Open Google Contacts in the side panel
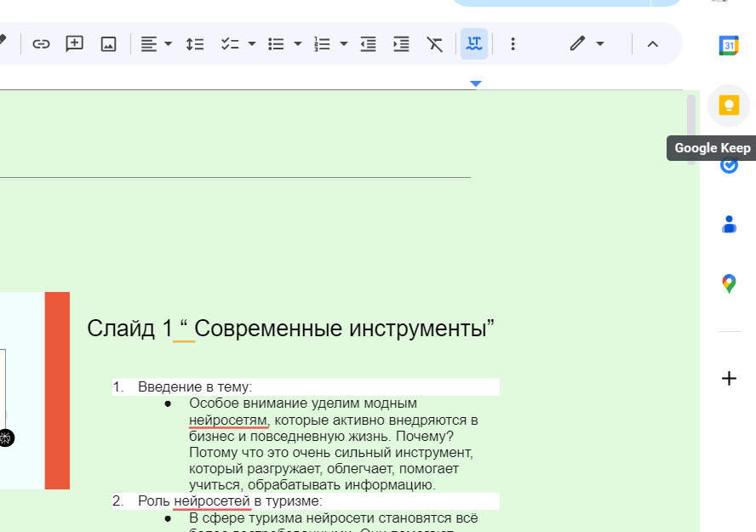 click(729, 224)
